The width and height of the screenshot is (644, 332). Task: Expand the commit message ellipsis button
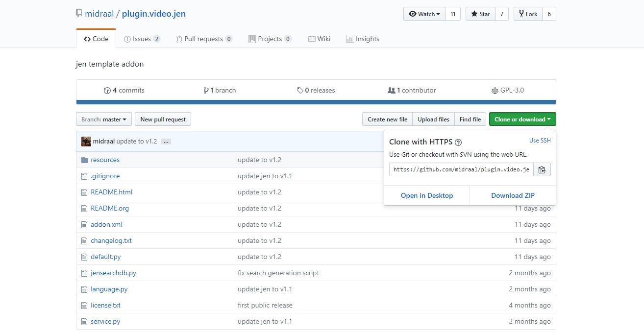(166, 142)
